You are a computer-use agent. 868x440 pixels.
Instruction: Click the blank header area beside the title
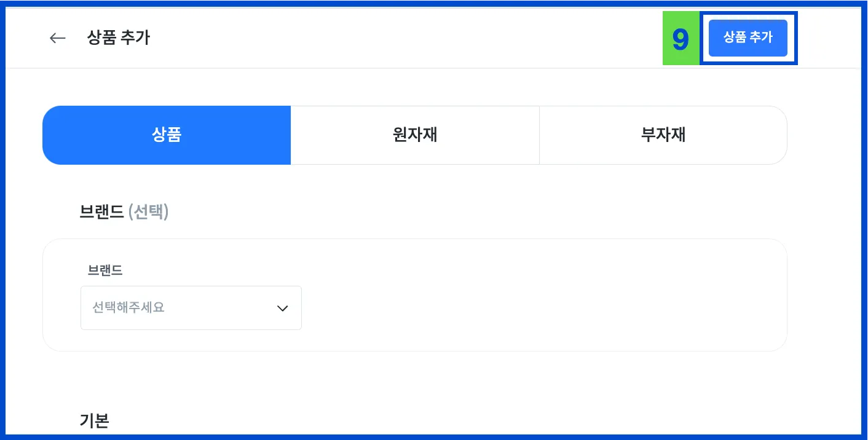[x=400, y=38]
